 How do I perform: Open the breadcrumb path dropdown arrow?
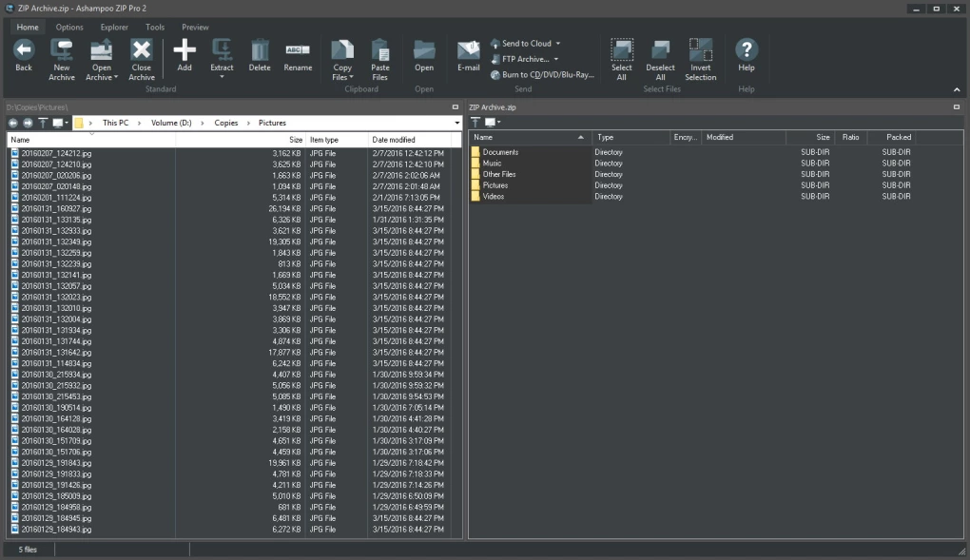click(x=456, y=123)
